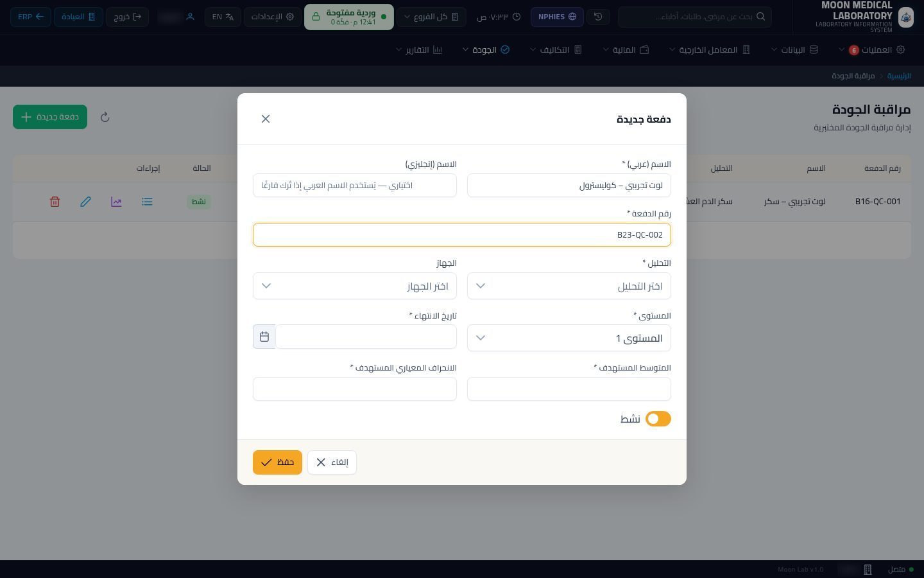The image size is (924, 578).
Task: Toggle the نشط active switch
Action: point(658,419)
